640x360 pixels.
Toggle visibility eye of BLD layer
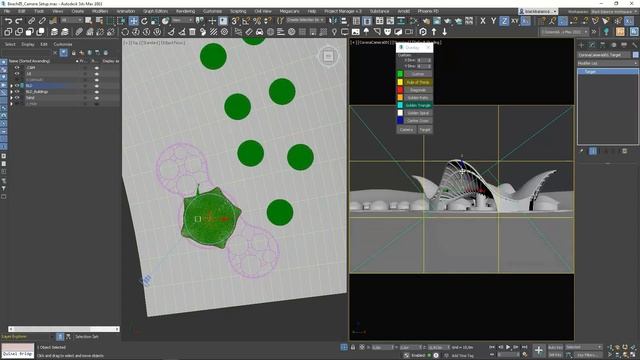(17, 86)
